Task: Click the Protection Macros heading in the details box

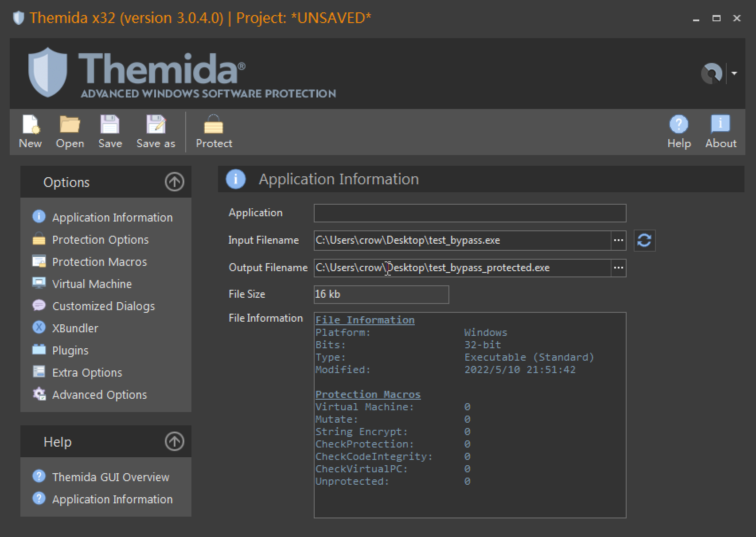Action: [368, 394]
